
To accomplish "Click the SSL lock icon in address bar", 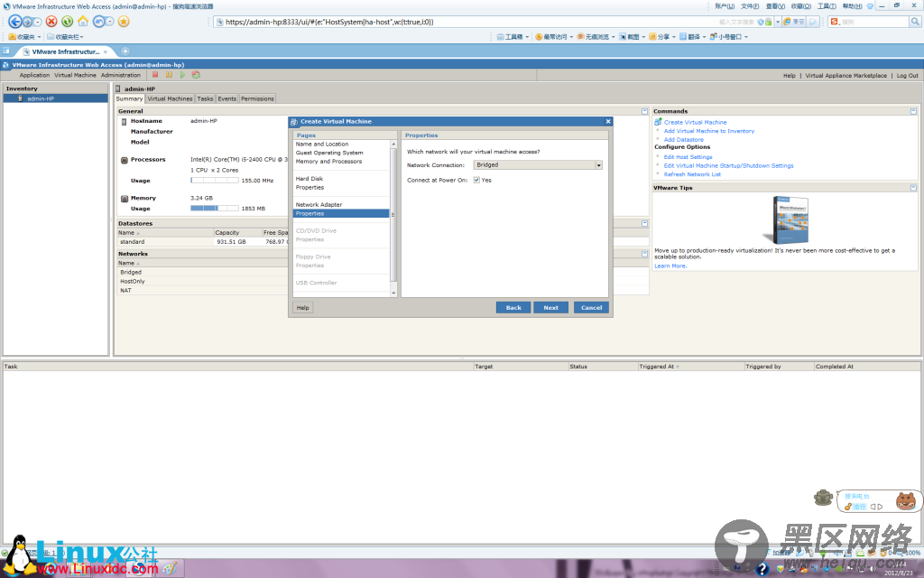I will click(769, 22).
